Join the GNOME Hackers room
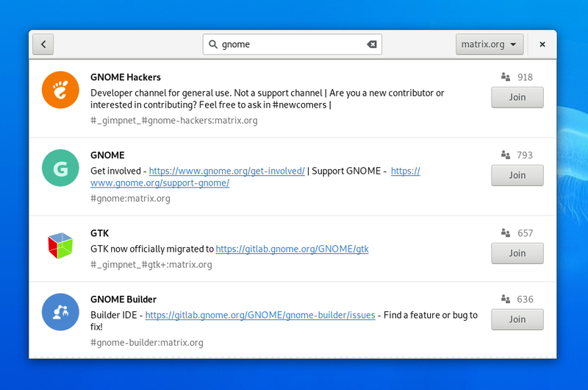Screen dimensions: 588x390 (x=517, y=97)
